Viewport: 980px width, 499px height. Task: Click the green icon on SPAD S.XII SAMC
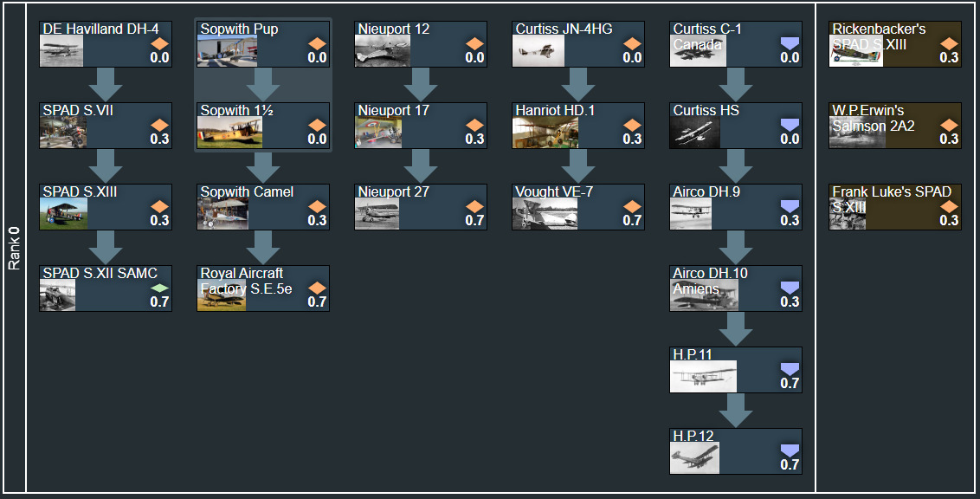(159, 288)
